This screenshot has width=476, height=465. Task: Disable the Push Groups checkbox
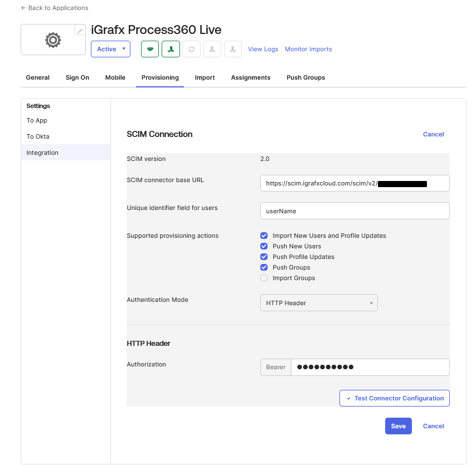point(264,267)
